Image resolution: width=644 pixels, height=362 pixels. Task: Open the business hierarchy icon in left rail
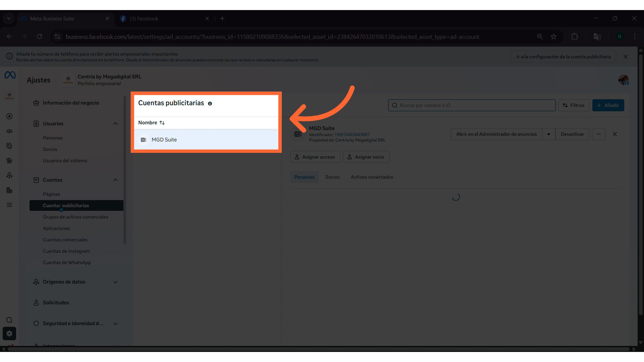9,175
